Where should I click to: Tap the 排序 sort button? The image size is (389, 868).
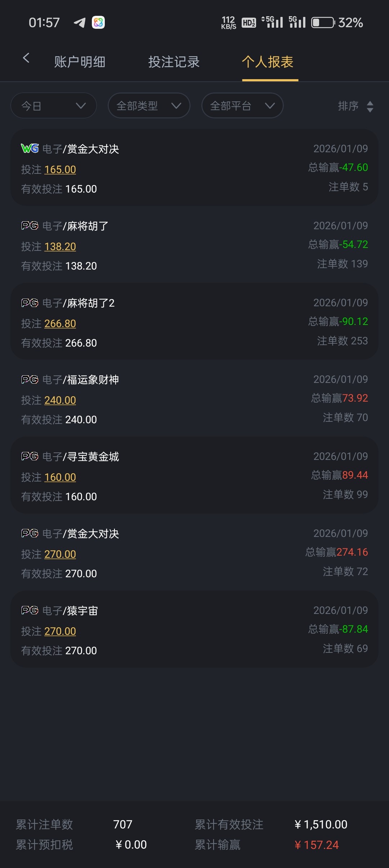point(348,106)
